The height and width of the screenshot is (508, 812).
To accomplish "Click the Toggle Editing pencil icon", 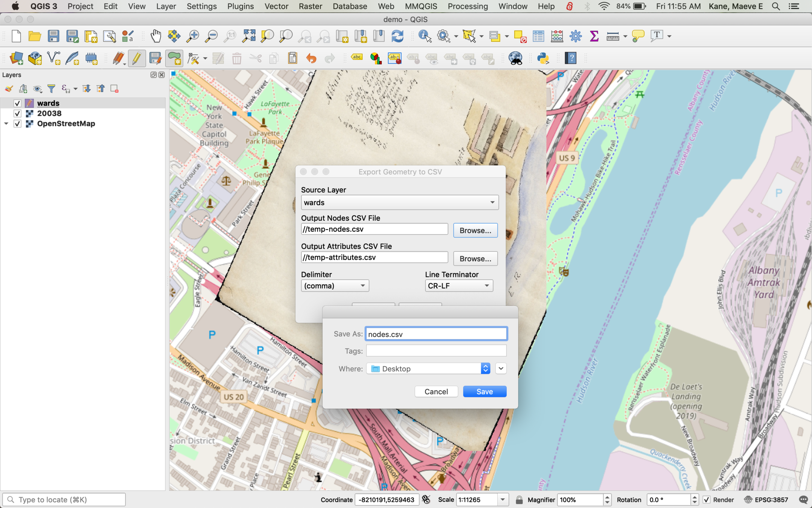I will pos(136,58).
